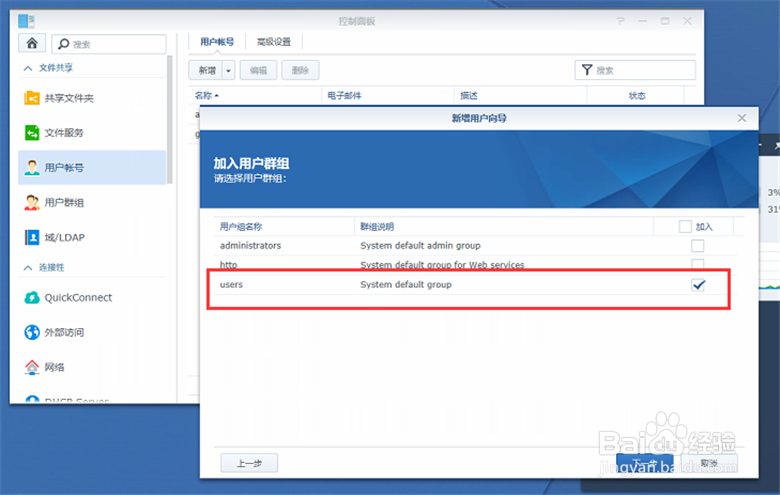
Task: Open Domain/LDAP sidebar icon
Action: point(32,237)
